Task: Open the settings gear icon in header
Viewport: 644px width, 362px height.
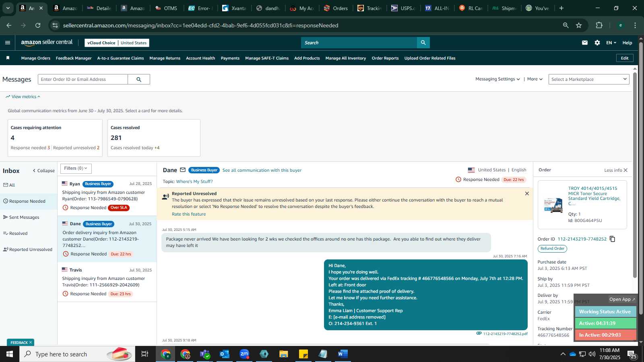Action: pyautogui.click(x=597, y=43)
